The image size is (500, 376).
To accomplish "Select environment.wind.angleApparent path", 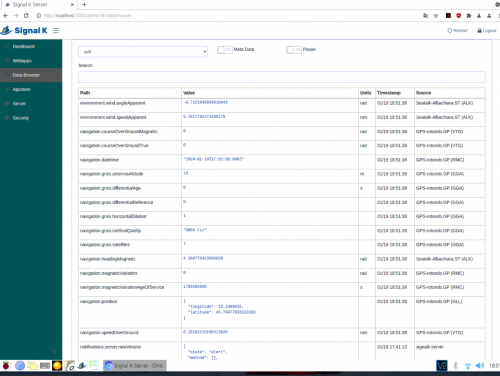I will (113, 103).
